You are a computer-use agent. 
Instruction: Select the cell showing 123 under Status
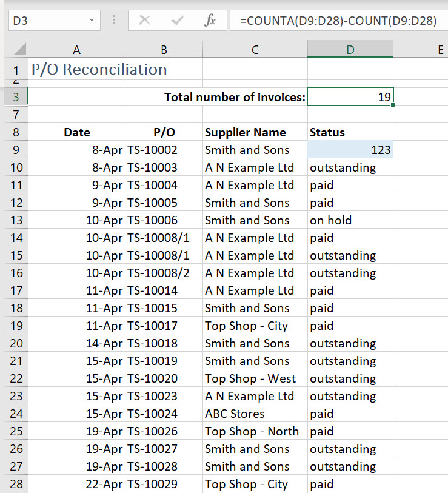coord(350,149)
